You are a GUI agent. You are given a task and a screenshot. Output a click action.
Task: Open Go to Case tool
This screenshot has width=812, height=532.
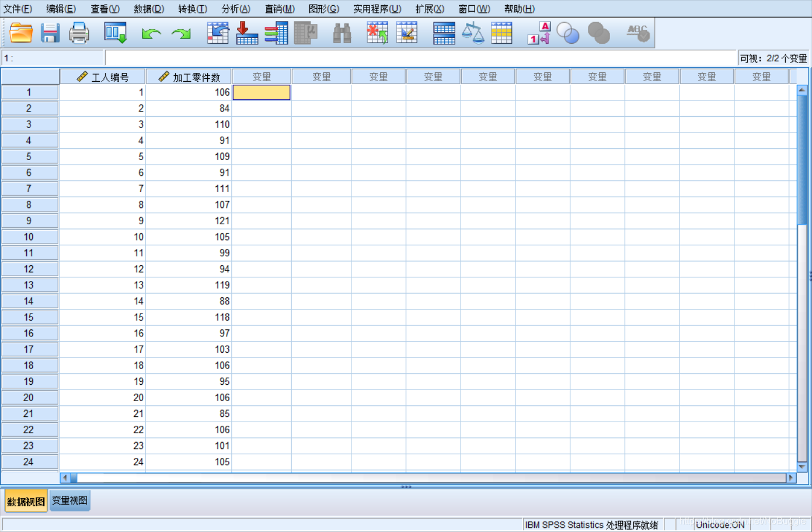218,33
